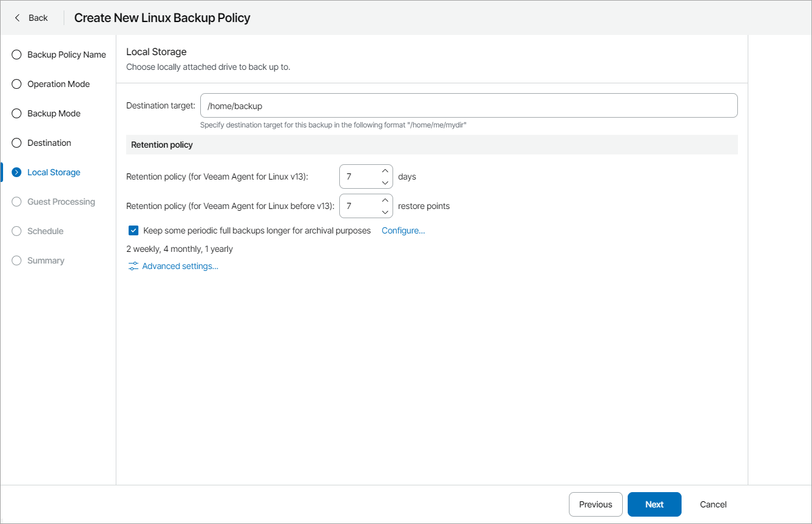Click the Backup Mode step circle icon
Screen dimensions: 812x524
(16, 113)
